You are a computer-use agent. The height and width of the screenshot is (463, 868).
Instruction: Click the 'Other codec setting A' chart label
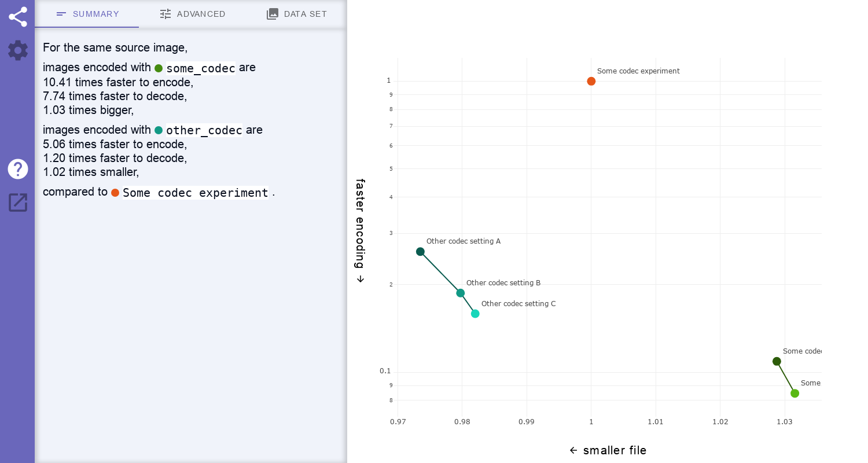click(x=464, y=241)
